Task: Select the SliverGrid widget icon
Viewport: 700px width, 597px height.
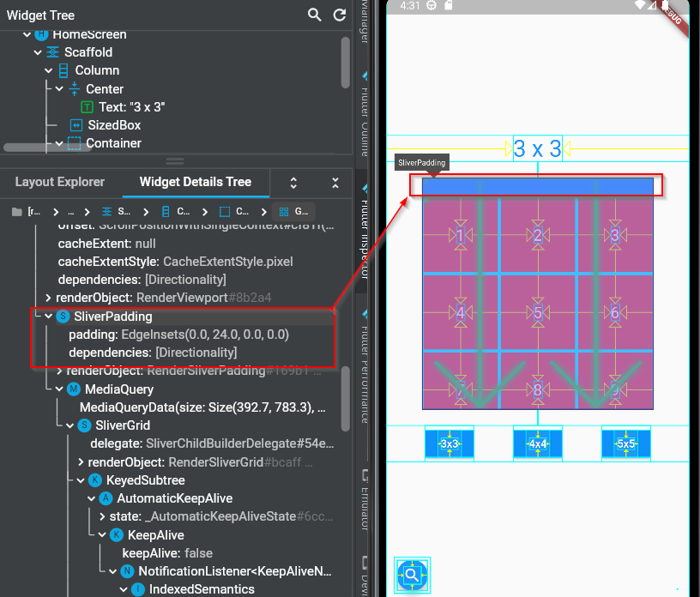Action: [x=84, y=425]
